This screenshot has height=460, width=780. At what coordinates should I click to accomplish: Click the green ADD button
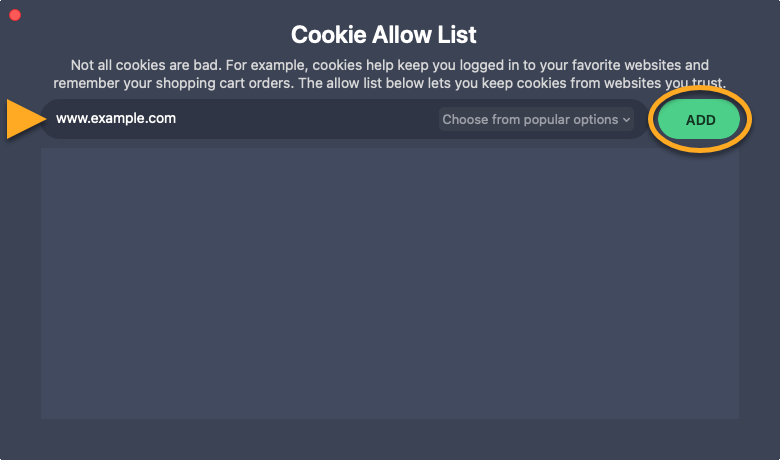click(x=700, y=119)
